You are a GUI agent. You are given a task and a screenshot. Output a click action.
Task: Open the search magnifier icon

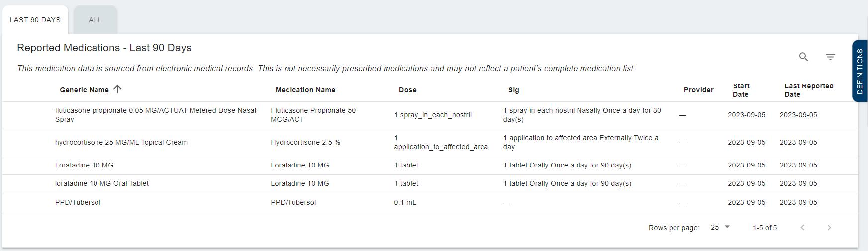[x=803, y=57]
